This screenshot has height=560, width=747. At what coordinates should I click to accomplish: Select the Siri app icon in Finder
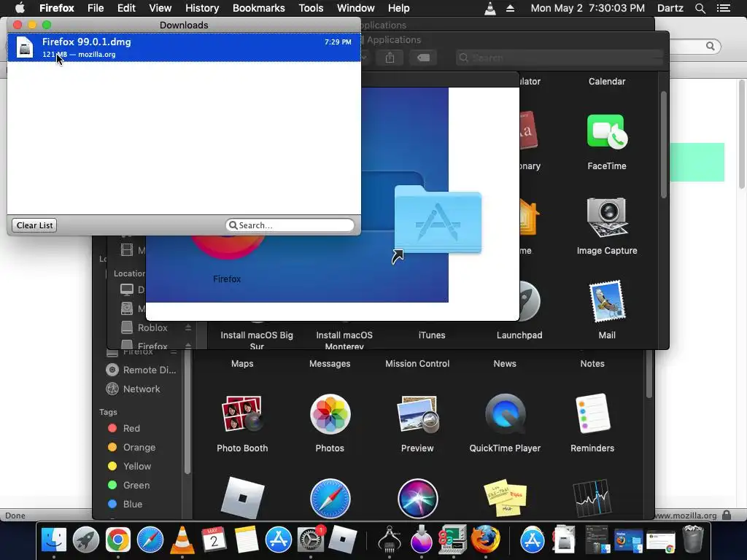(x=417, y=499)
